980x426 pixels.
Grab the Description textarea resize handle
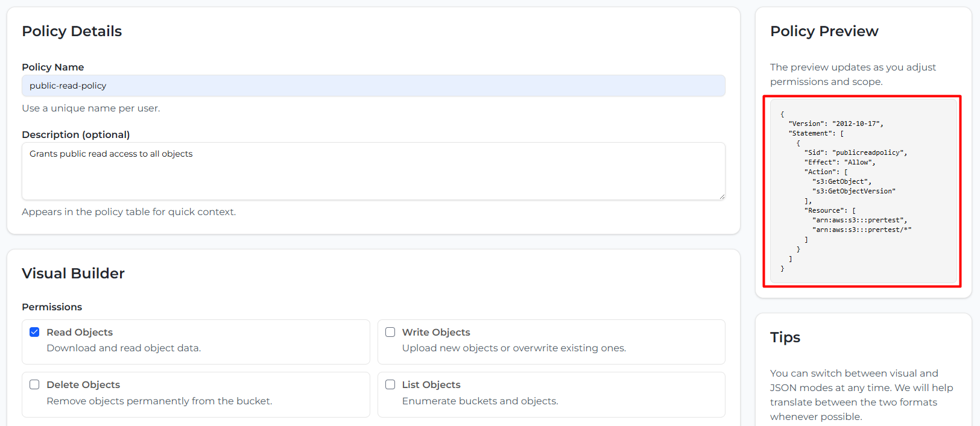click(721, 196)
